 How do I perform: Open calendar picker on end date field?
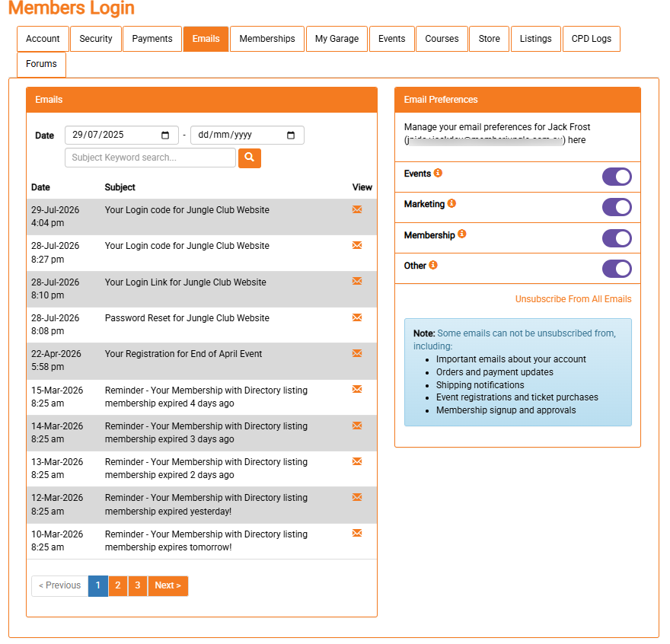click(x=291, y=135)
